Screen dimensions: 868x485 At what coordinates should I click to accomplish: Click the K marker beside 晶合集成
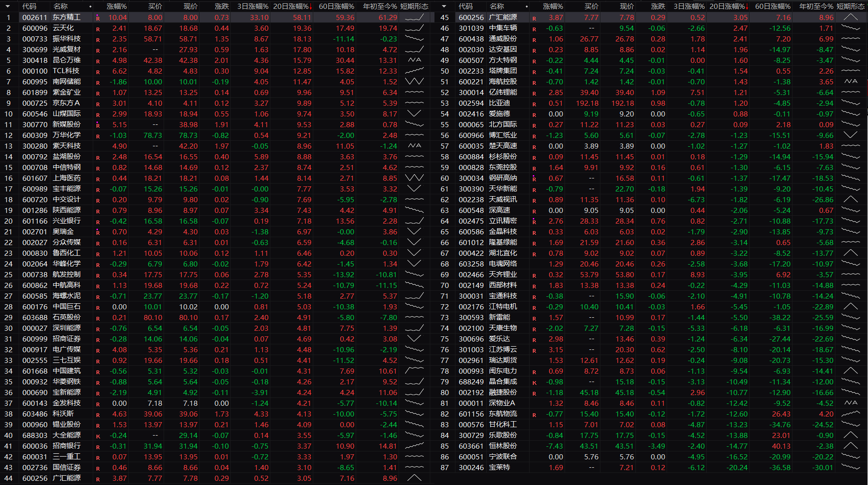point(534,383)
